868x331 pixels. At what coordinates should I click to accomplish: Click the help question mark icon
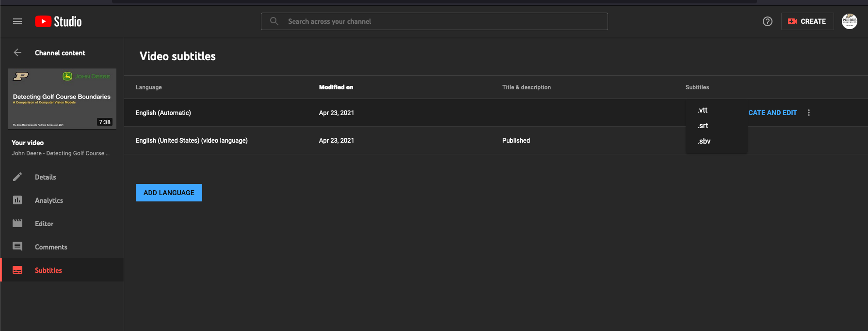point(767,21)
